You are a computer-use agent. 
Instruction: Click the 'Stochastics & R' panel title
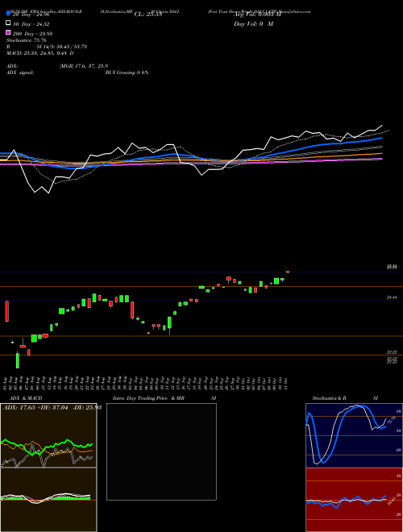point(329,398)
